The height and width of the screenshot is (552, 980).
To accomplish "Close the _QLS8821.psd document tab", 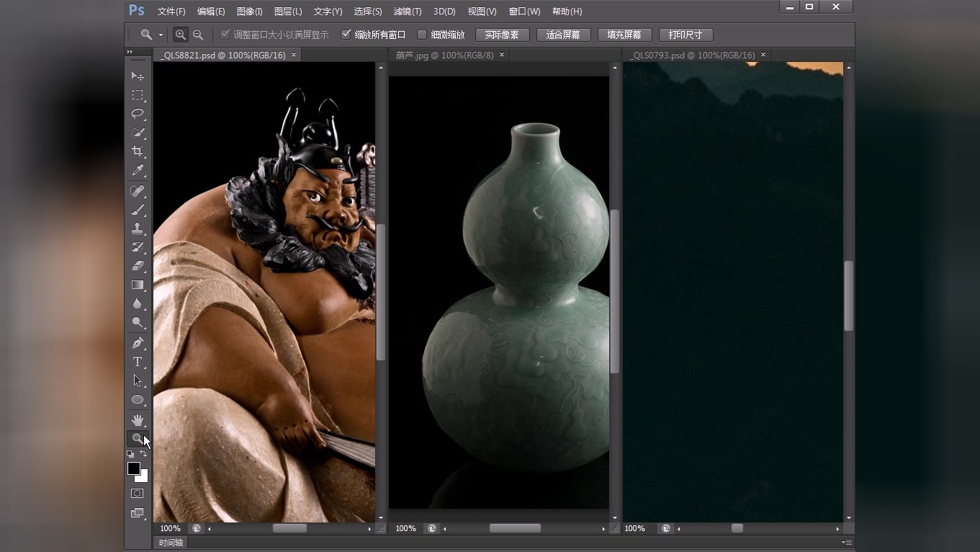I will 294,55.
